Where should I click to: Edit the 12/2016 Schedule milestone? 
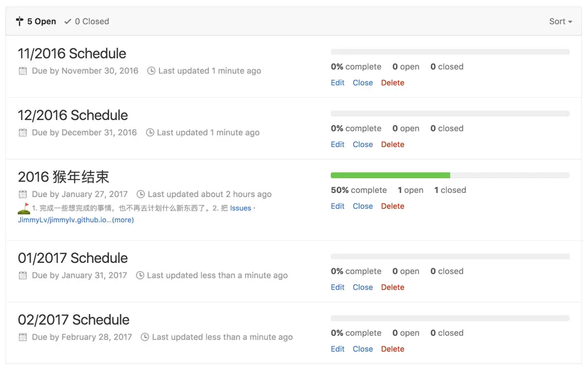[x=337, y=144]
